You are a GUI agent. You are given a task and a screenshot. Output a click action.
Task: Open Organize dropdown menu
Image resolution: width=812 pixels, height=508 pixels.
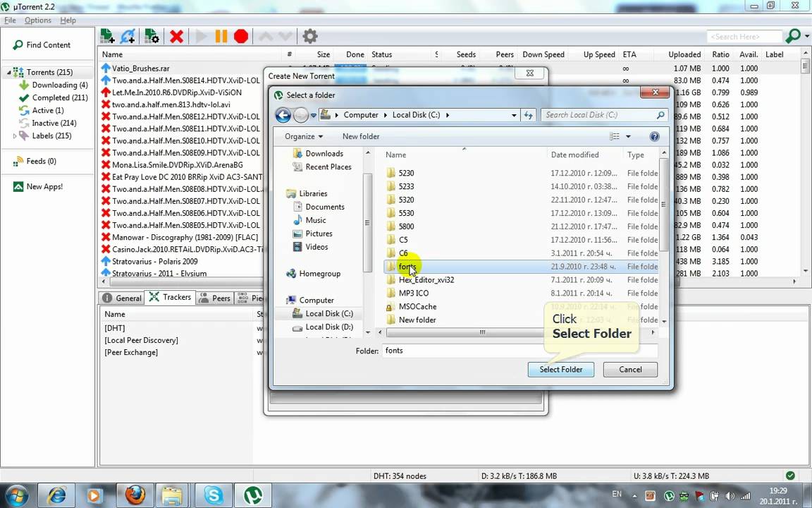pos(304,136)
